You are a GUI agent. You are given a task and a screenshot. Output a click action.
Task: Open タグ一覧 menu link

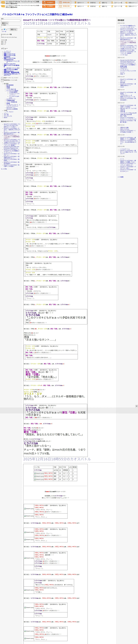click(6, 115)
